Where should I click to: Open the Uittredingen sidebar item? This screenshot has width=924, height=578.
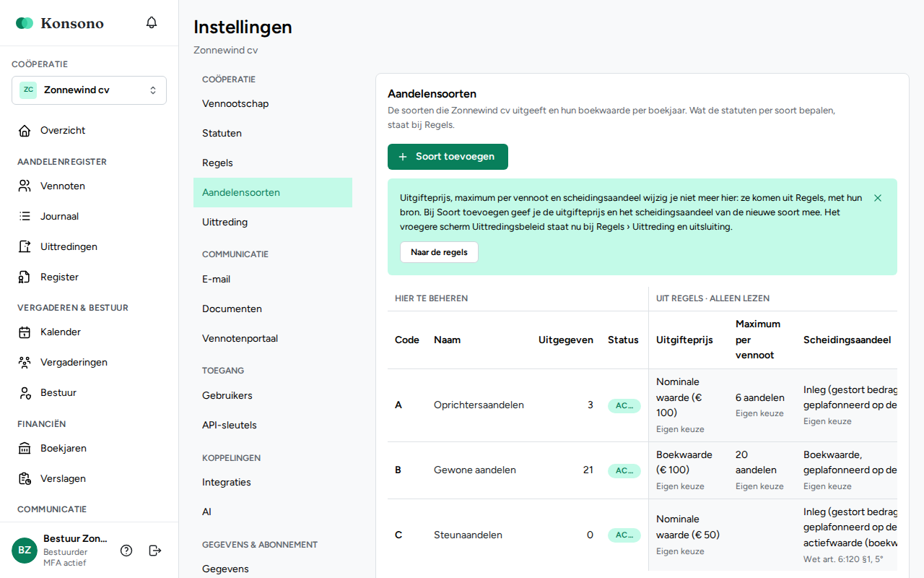click(89, 247)
